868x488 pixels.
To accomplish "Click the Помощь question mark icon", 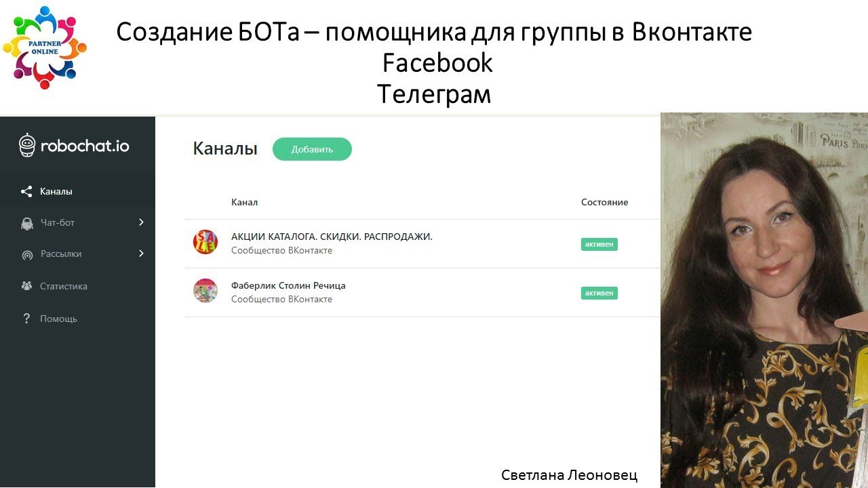I will click(x=26, y=319).
